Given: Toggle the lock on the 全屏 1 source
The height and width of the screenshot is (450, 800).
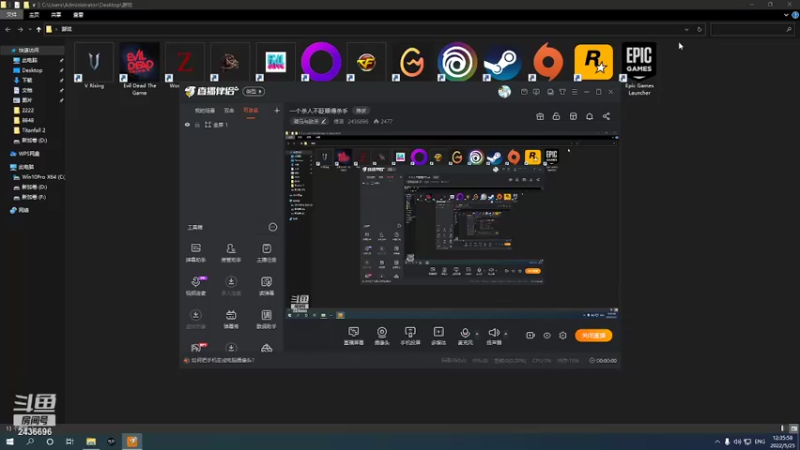Looking at the screenshot, I should [x=197, y=125].
